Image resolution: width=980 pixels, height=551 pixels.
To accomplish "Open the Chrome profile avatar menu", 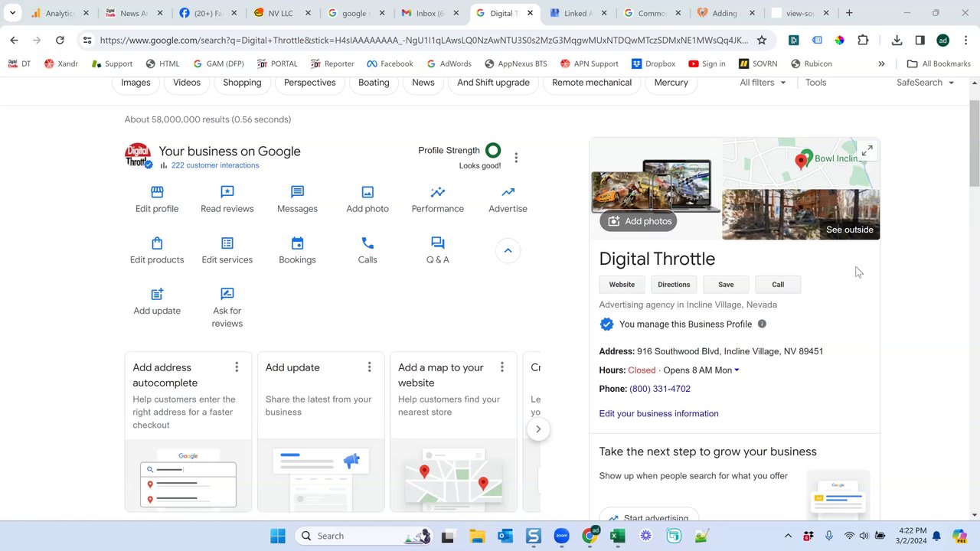I will click(943, 40).
